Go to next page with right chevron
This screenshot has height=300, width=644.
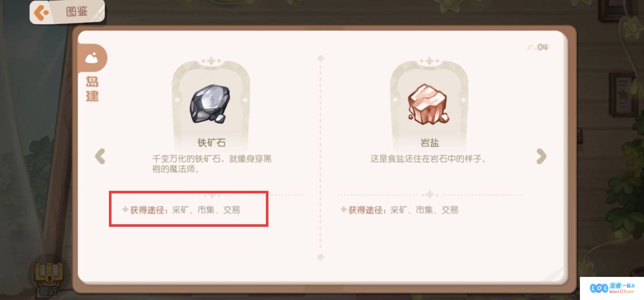(x=541, y=156)
